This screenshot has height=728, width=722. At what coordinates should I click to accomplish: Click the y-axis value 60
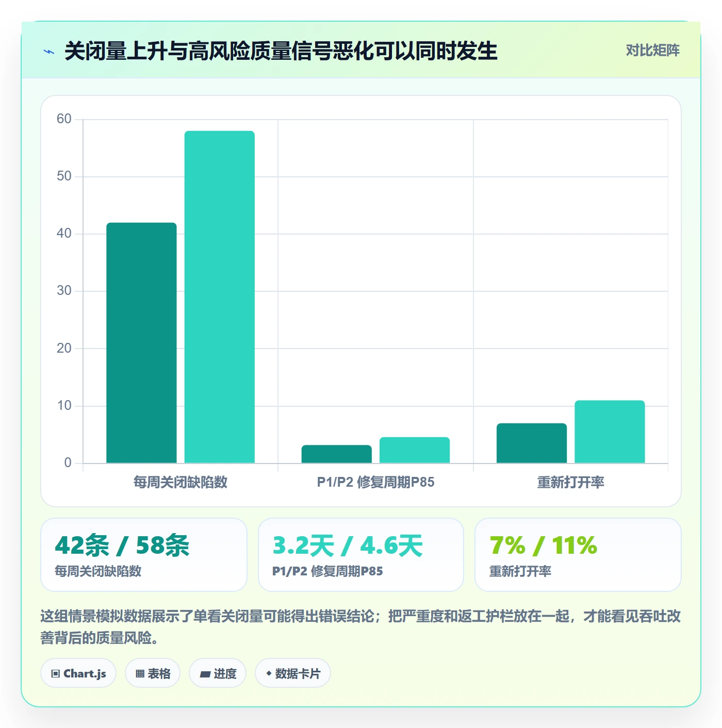pos(64,119)
